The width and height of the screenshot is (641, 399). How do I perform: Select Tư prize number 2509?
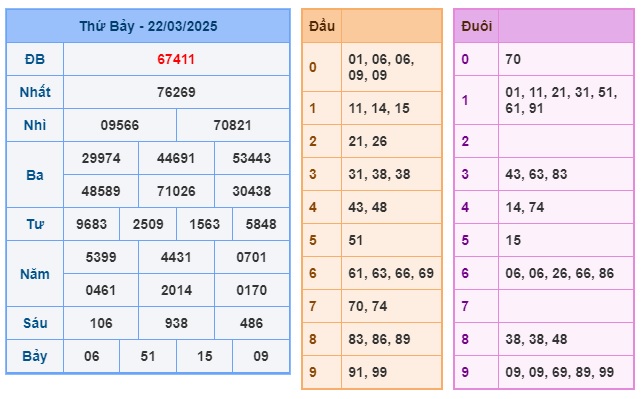click(x=148, y=224)
